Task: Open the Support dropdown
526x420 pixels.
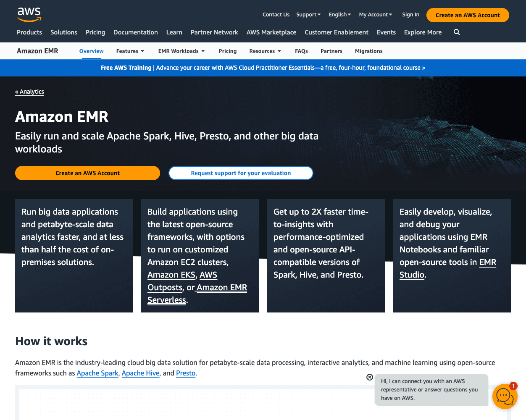Action: (308, 15)
